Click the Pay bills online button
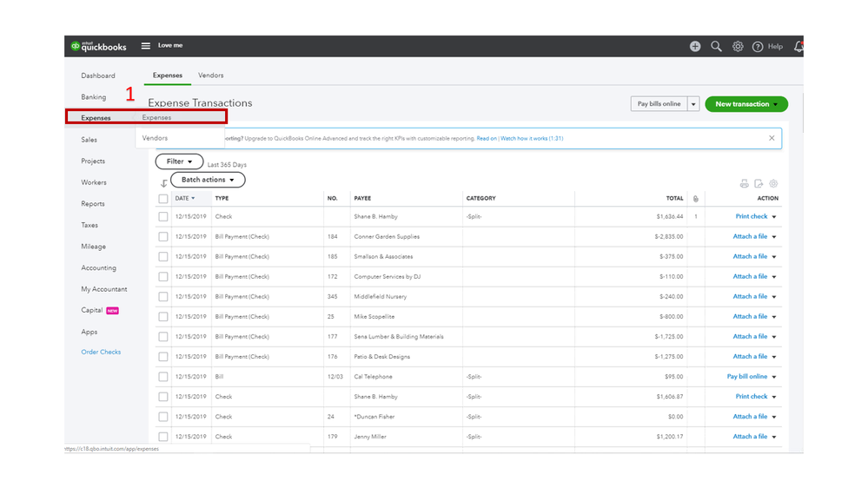Image resolution: width=868 pixels, height=488 pixels. [x=659, y=104]
